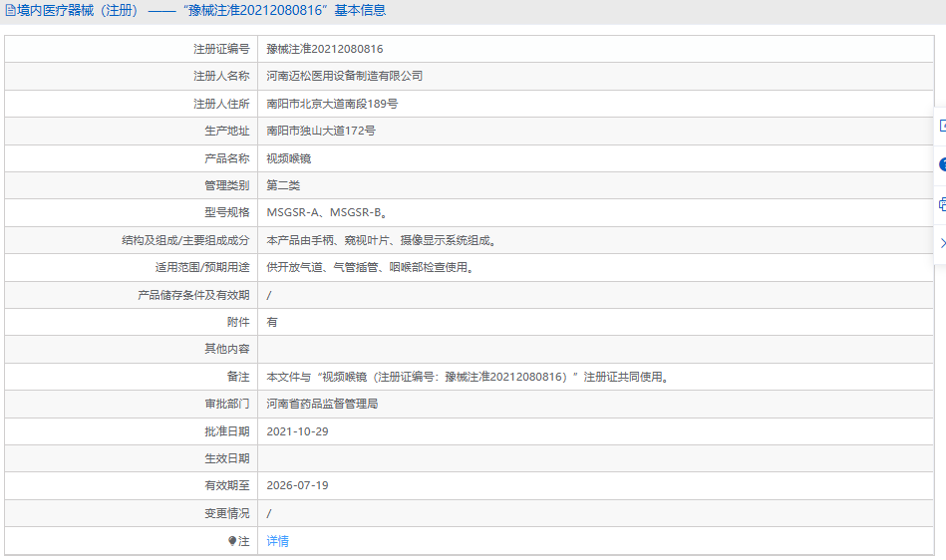Click the 生产地址 row label
This screenshot has height=560, width=946.
click(x=227, y=131)
